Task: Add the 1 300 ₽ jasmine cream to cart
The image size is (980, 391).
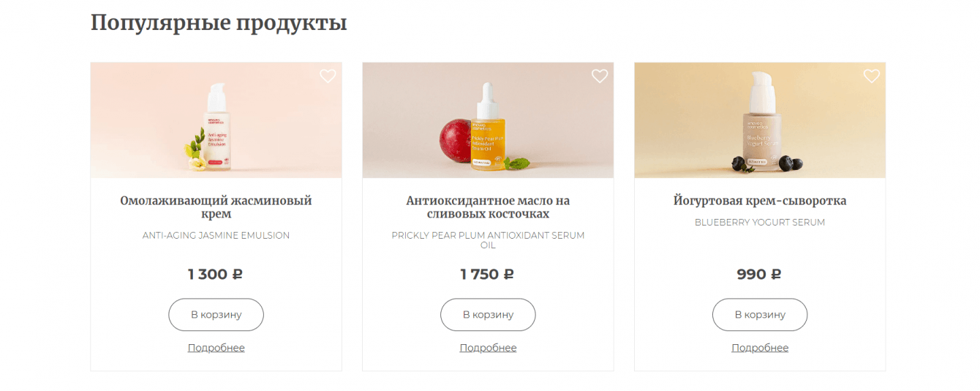Action: coord(216,315)
